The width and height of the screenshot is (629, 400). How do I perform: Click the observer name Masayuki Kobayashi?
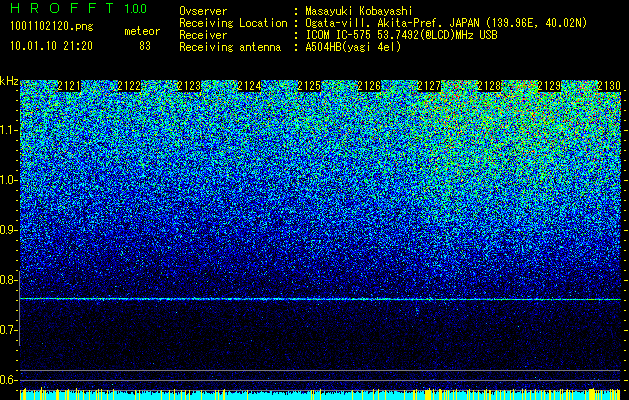(x=359, y=11)
